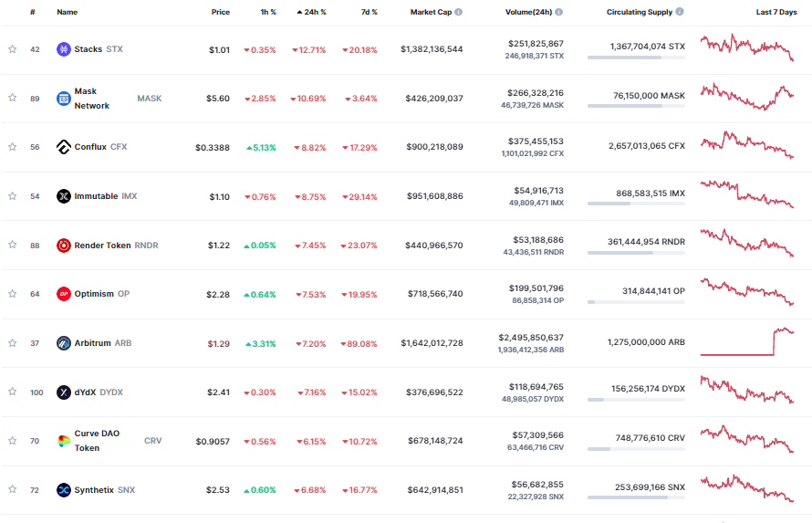Sort by the 24h % column

[x=311, y=12]
